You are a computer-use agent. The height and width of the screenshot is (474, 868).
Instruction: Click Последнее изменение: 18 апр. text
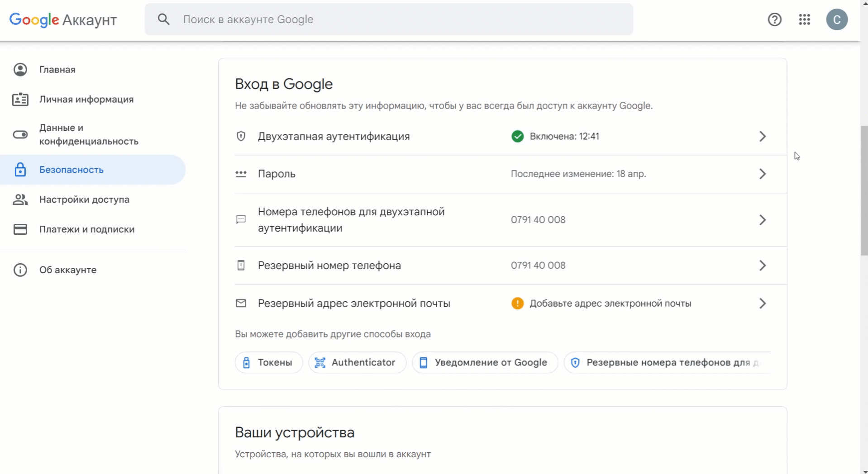point(578,174)
